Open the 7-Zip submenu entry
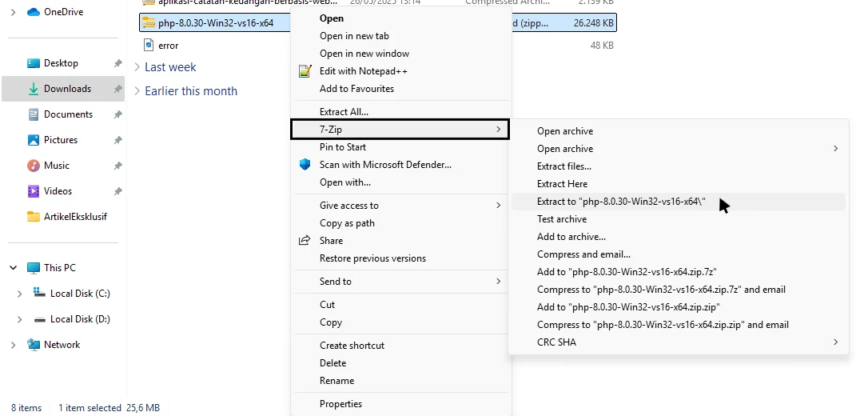 click(400, 129)
